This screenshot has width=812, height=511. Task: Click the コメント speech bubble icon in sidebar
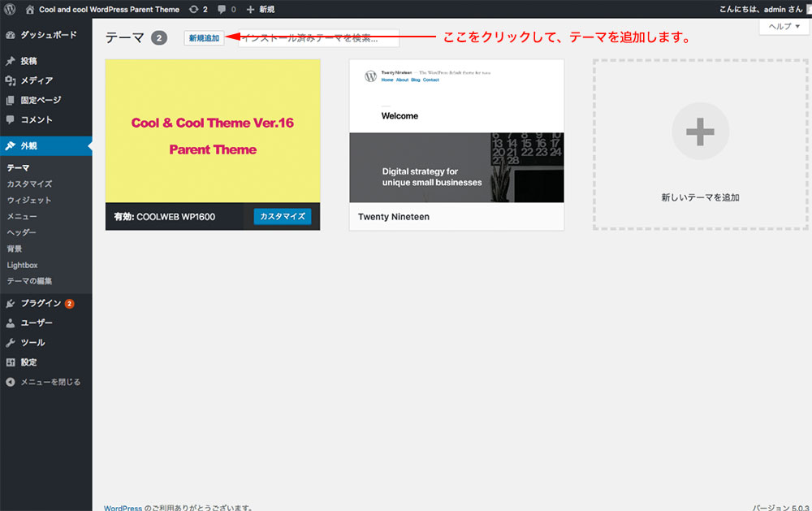pos(11,119)
